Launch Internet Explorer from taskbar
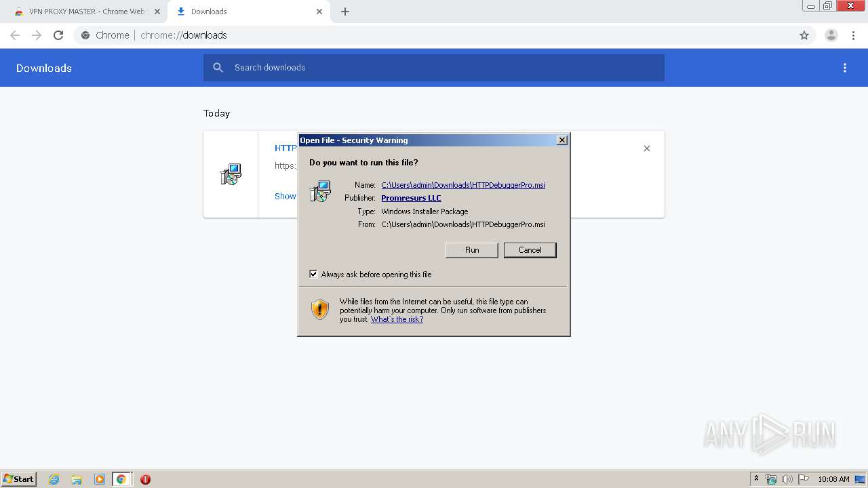Screen dimensions: 868x488 point(54,479)
